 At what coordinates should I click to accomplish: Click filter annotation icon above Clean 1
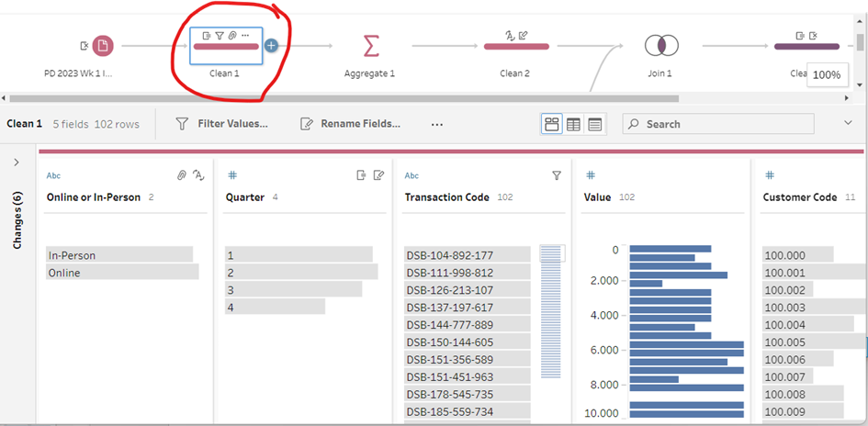pos(220,36)
